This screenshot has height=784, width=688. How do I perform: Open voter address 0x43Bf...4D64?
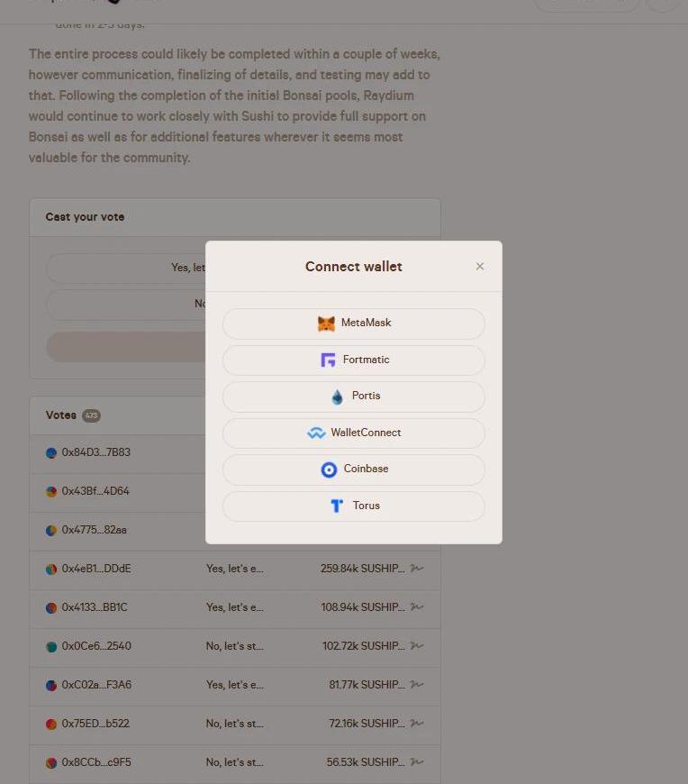(95, 491)
